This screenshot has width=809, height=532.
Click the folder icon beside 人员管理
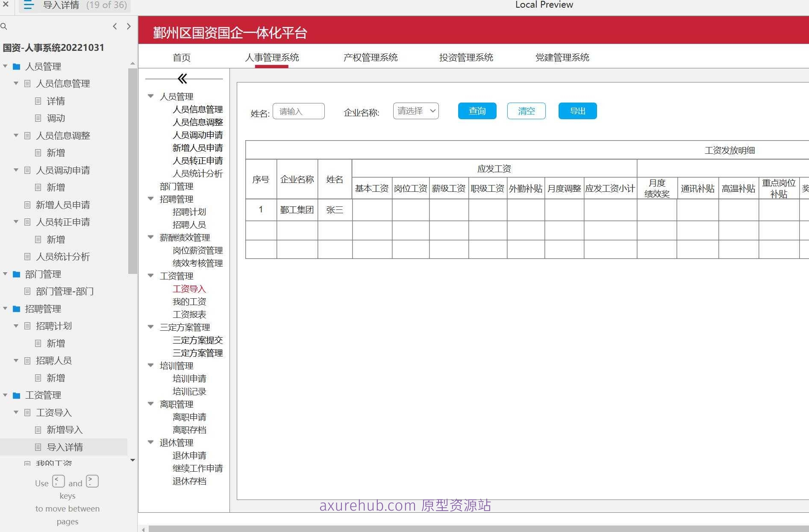tap(16, 67)
